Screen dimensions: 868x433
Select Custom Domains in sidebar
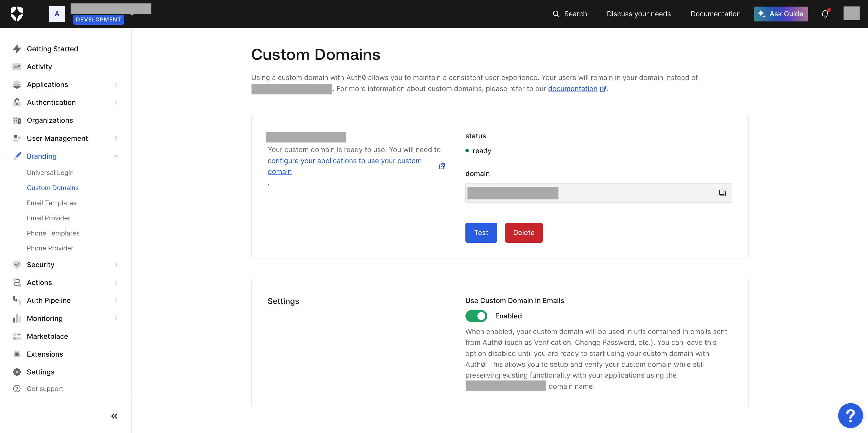click(53, 188)
